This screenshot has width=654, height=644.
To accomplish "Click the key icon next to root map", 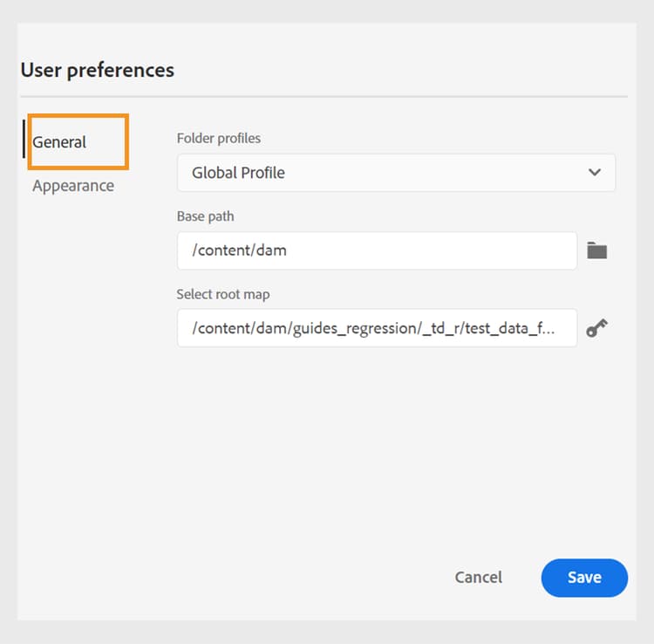I will [596, 328].
